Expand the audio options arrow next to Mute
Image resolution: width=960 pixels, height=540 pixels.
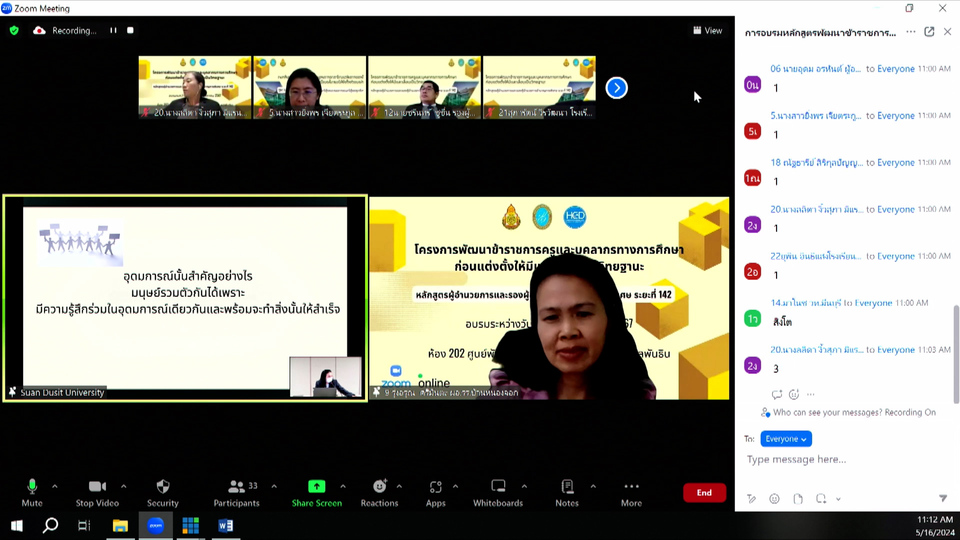(55, 487)
